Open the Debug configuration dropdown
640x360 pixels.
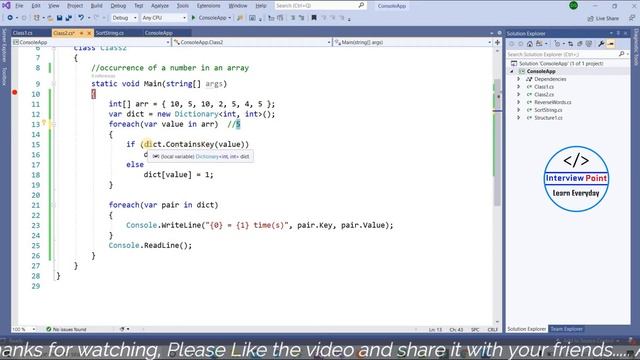pyautogui.click(x=124, y=18)
